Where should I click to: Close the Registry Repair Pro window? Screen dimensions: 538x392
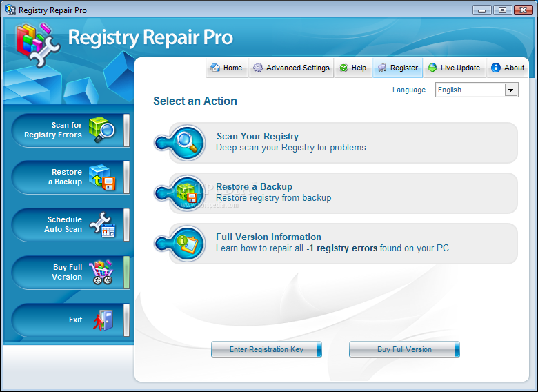click(x=523, y=10)
